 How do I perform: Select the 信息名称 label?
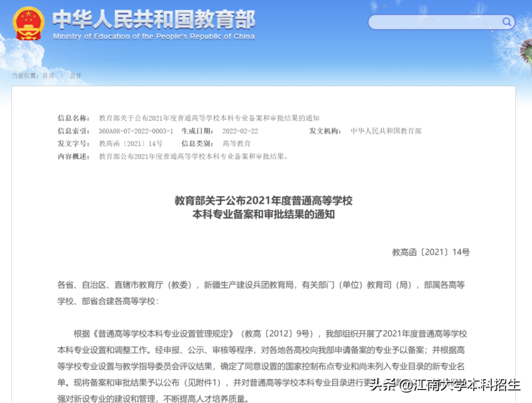[x=74, y=118]
